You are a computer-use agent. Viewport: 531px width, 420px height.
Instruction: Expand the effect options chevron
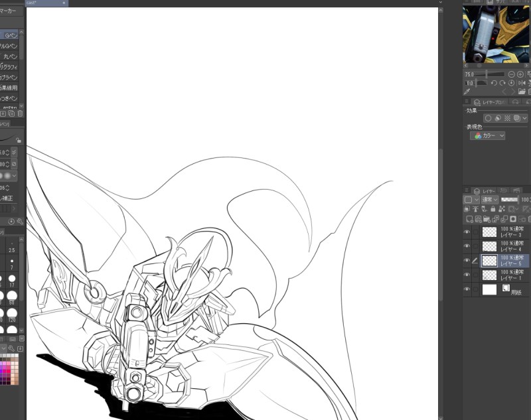[524, 118]
